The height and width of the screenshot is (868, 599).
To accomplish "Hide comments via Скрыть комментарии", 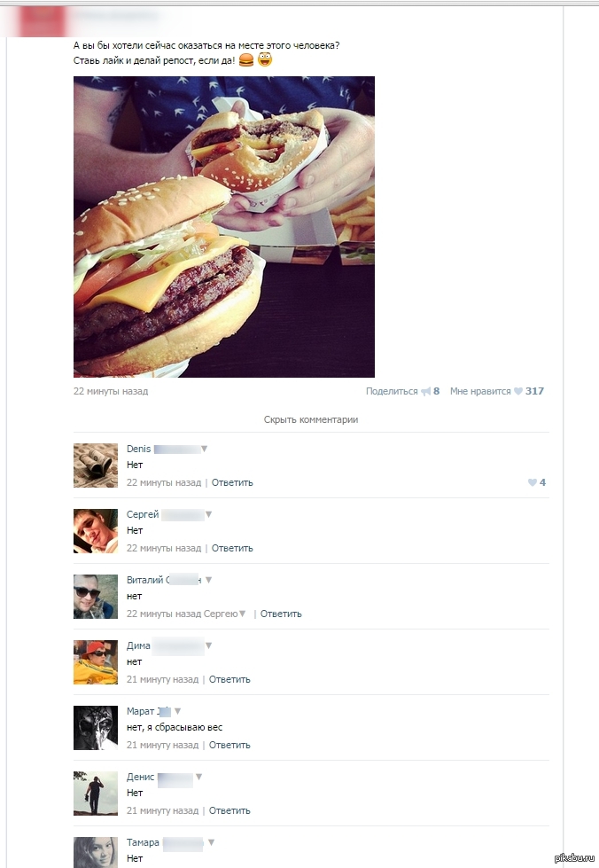I will [x=311, y=419].
